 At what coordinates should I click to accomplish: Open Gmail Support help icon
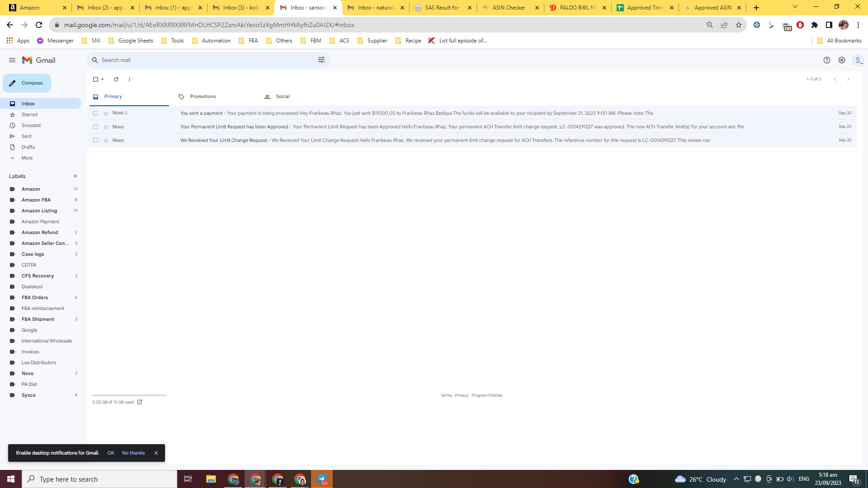[x=827, y=60]
